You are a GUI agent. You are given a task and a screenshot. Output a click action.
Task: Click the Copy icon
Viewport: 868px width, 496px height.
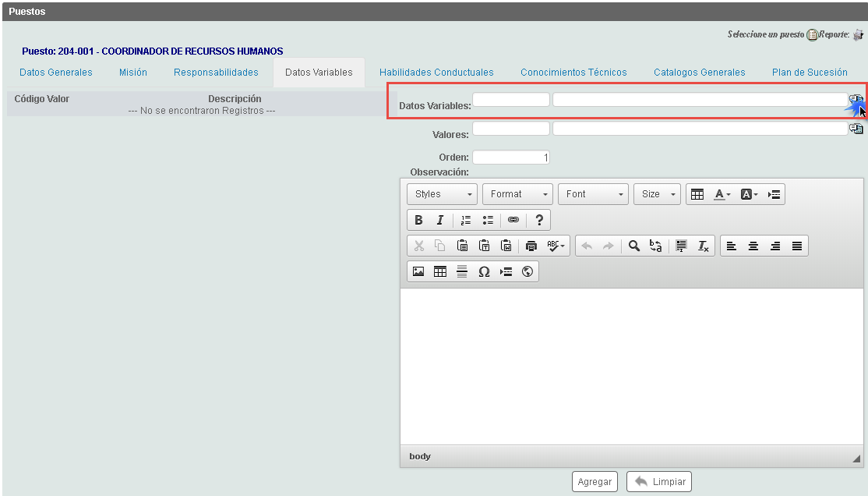(440, 246)
